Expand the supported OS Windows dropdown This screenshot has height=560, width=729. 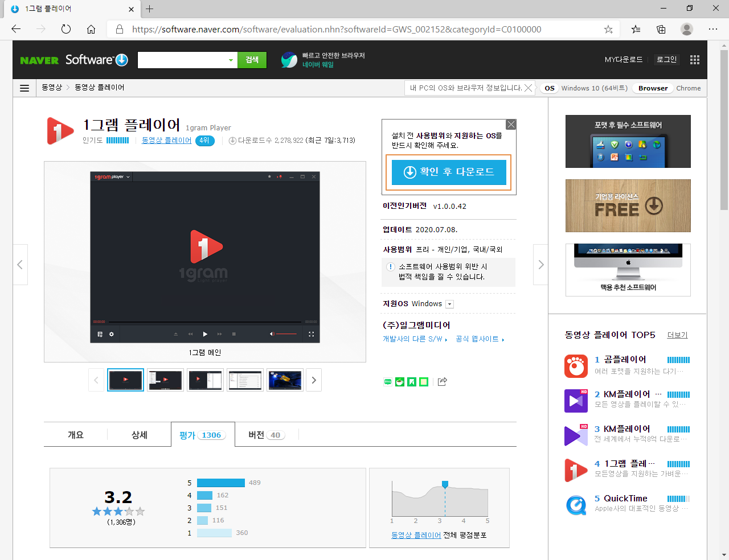click(449, 304)
